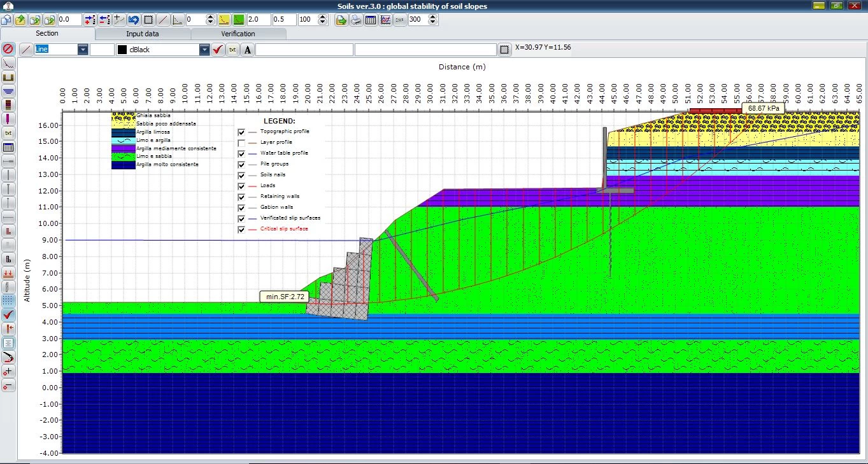Toggle the Critical slip surface checkbox
This screenshot has width=868, height=464.
241,229
